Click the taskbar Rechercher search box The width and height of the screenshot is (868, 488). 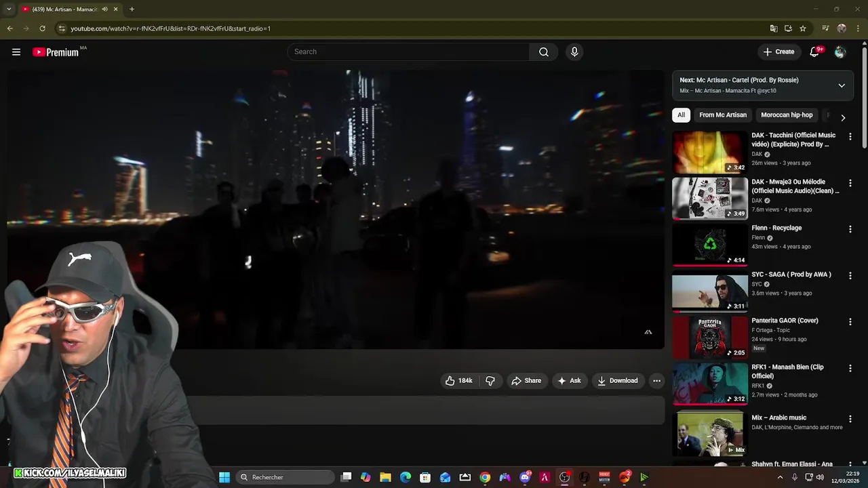pyautogui.click(x=286, y=477)
